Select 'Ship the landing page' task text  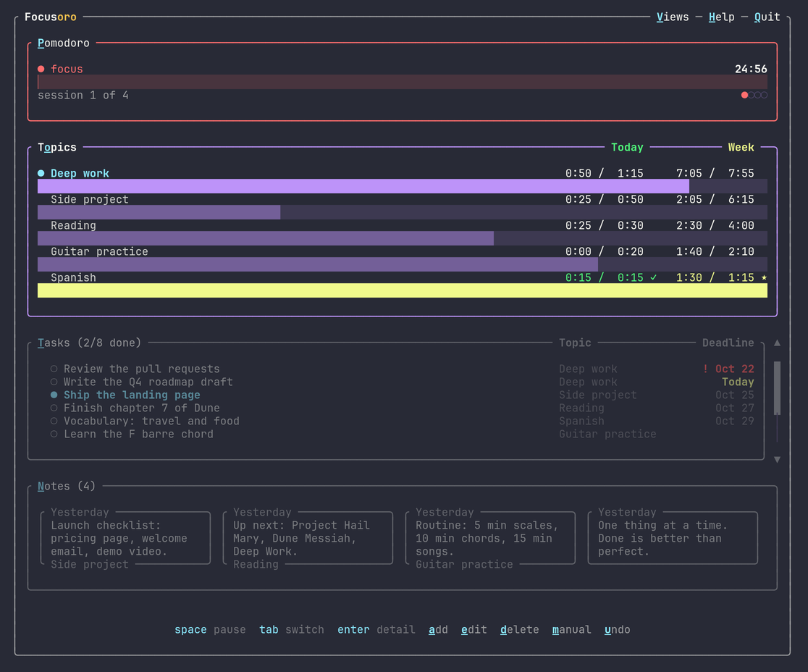(132, 395)
